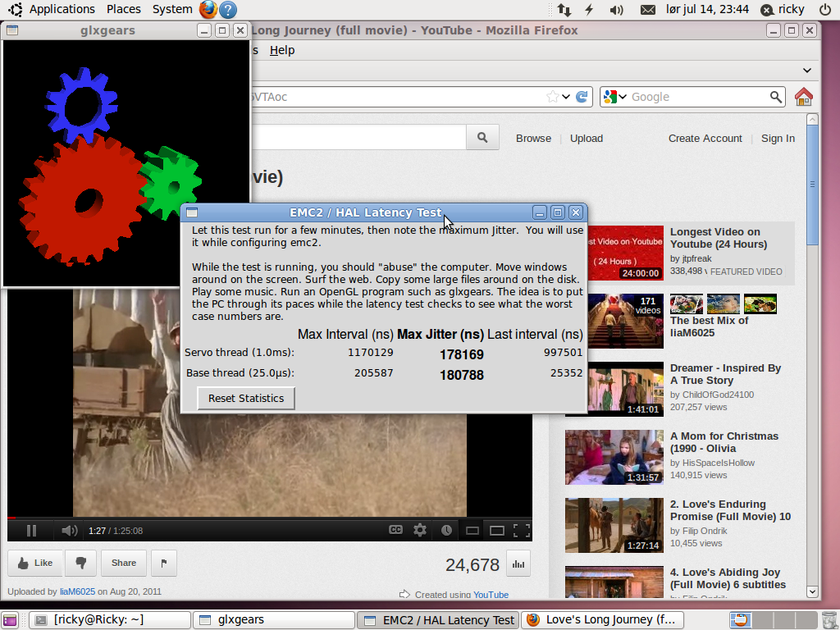Switch to glxgears in the taskbar
Viewport: 840px width, 630px height.
[x=274, y=620]
